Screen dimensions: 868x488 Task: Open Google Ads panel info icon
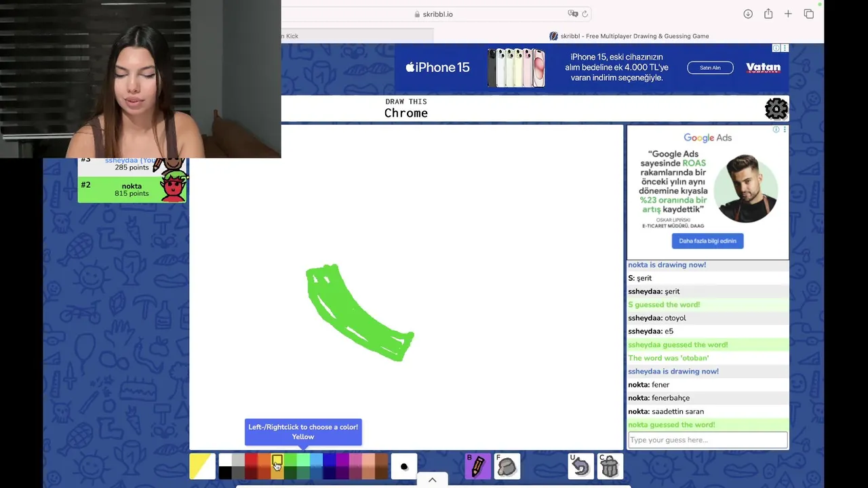pyautogui.click(x=776, y=129)
